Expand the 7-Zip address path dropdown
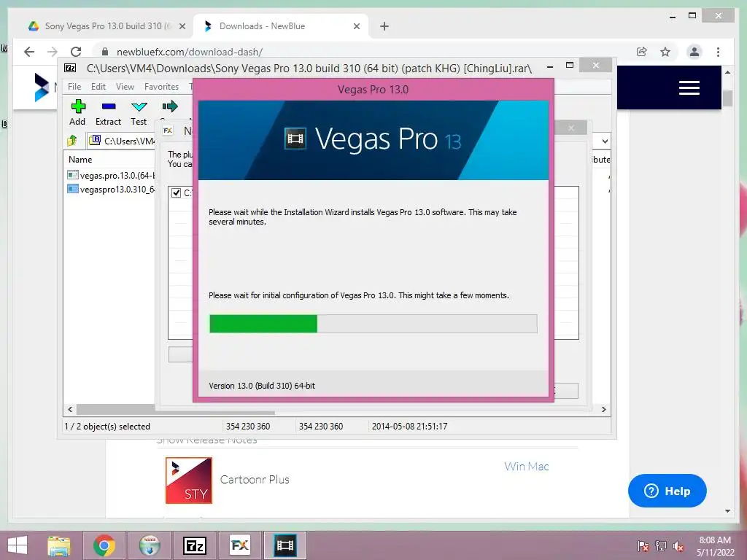The width and height of the screenshot is (747, 560). 605,141
